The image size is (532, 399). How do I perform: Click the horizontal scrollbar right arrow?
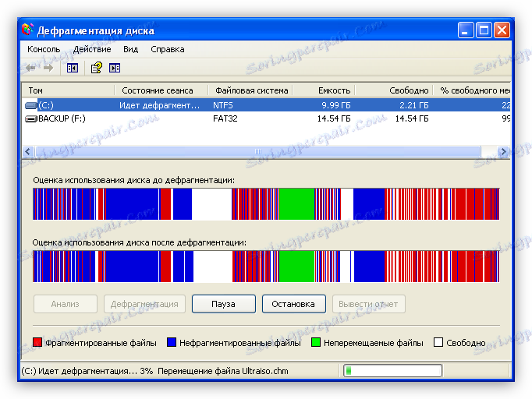(503, 151)
